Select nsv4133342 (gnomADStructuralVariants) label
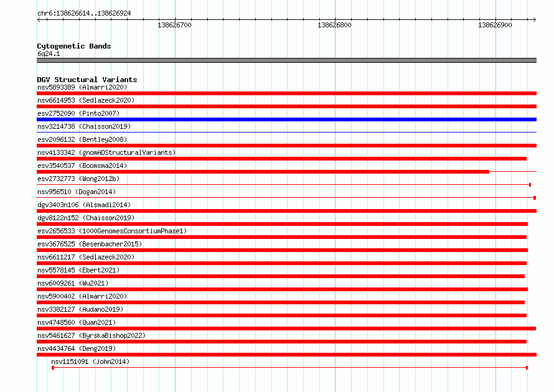This screenshot has height=392, width=554. click(x=106, y=152)
